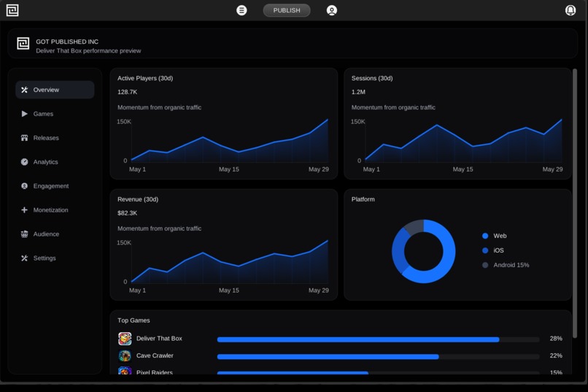Viewport: 588px width, 392px height.
Task: Click the Active Players (30d) title
Action: [x=145, y=78]
